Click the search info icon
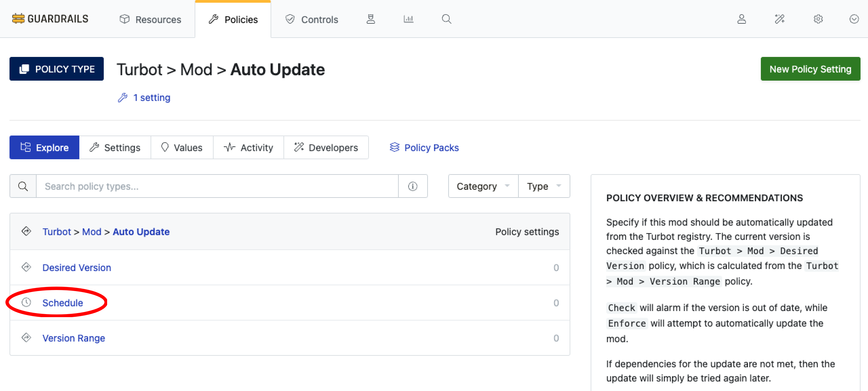 click(x=413, y=186)
